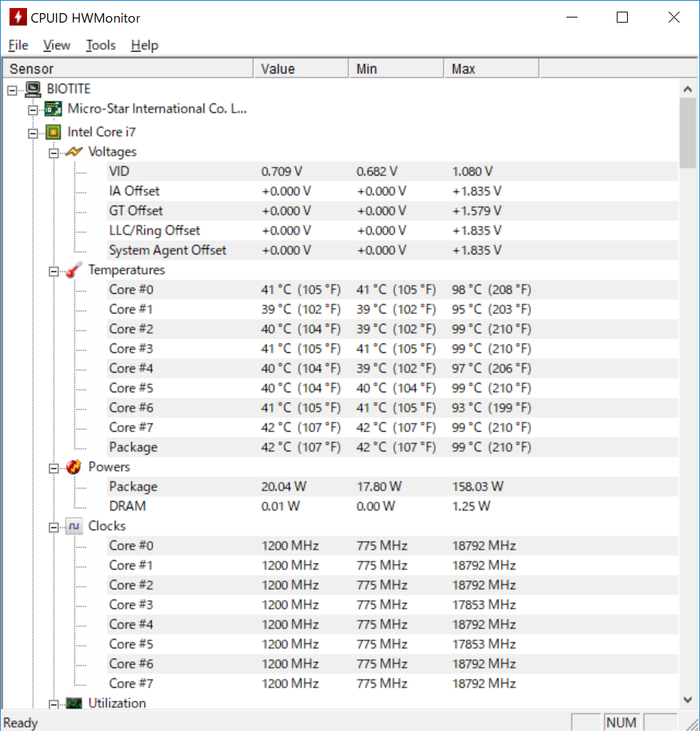Select Core #7 clock row
The height and width of the screenshot is (731, 700).
pyautogui.click(x=392, y=684)
